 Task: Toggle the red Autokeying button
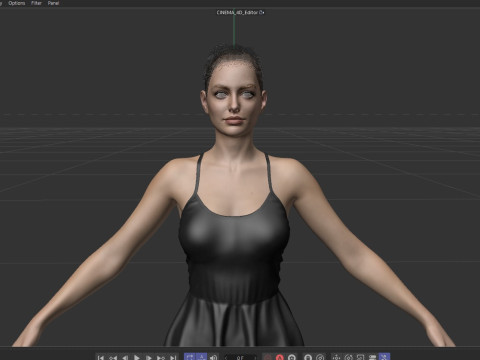[280, 358]
